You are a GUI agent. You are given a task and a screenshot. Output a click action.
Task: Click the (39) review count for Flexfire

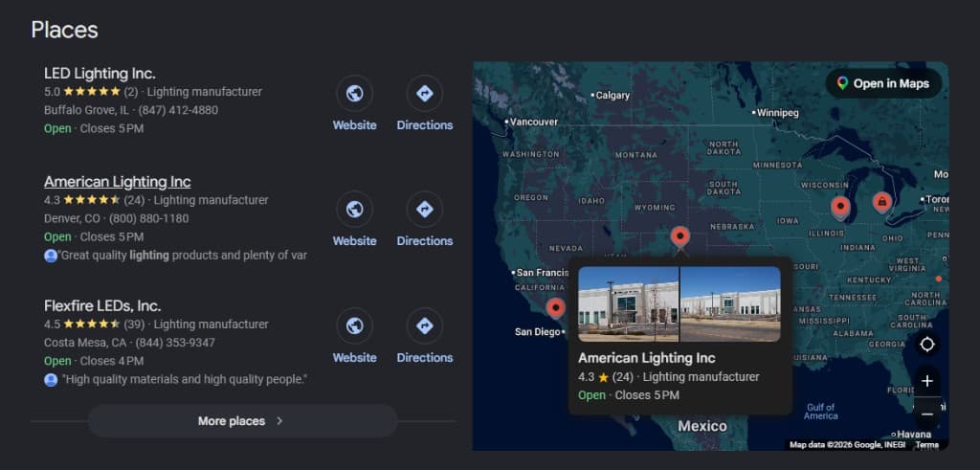[134, 325]
